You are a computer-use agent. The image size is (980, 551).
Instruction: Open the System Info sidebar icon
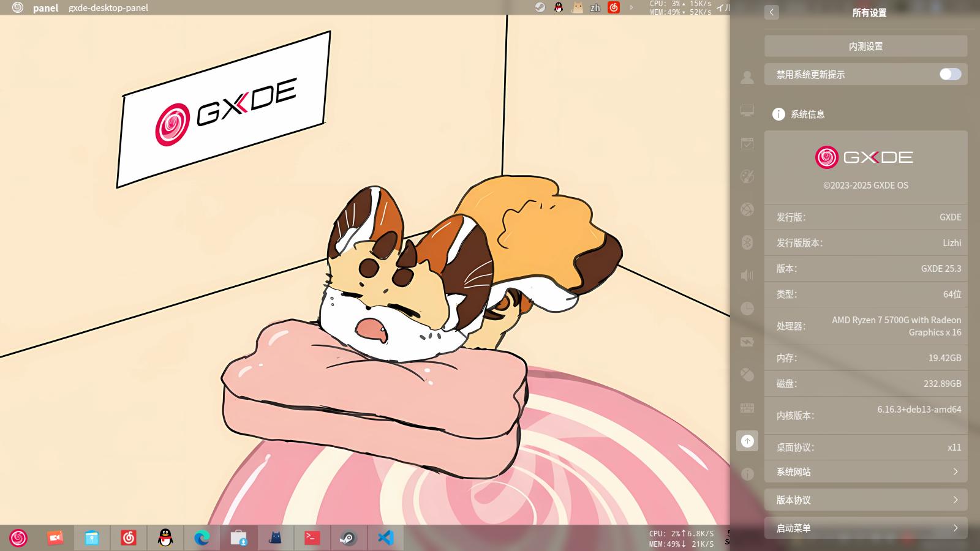tap(747, 474)
